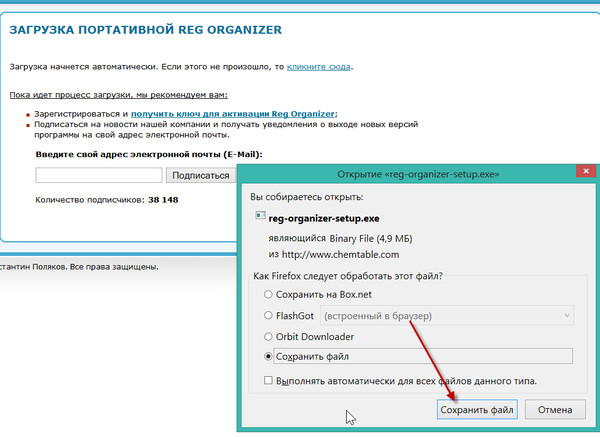Click the "Сохранить файл" button

[477, 409]
